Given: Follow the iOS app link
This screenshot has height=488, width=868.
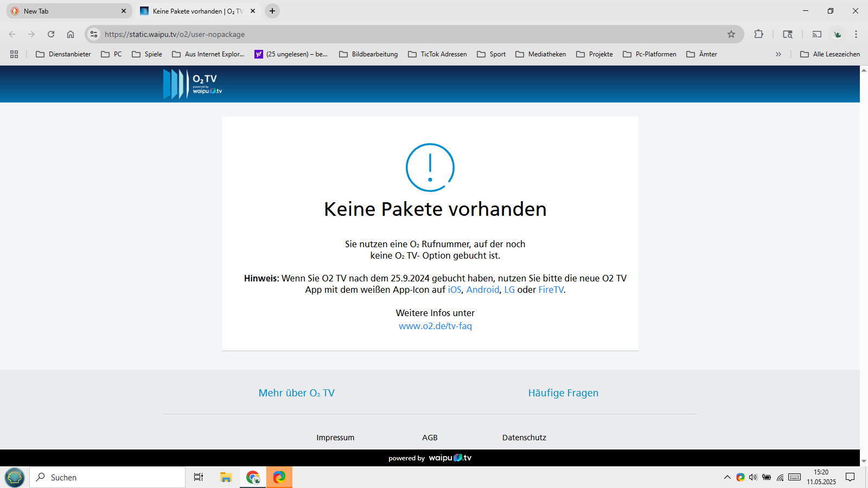Looking at the screenshot, I should coord(455,290).
